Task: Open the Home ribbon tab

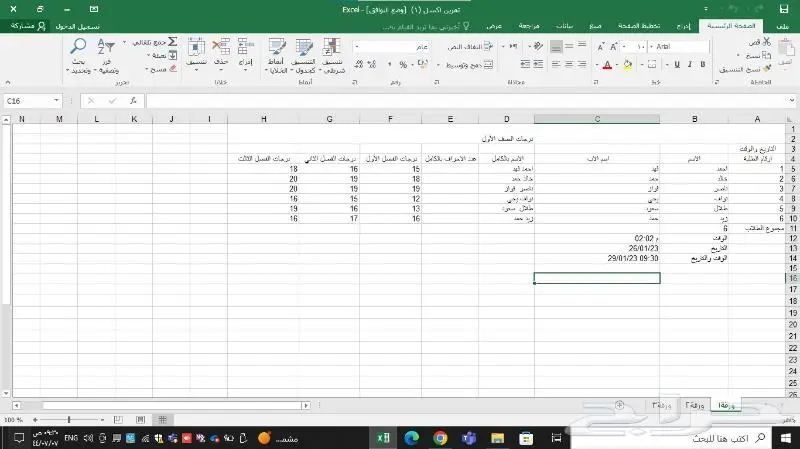Action: (731, 26)
